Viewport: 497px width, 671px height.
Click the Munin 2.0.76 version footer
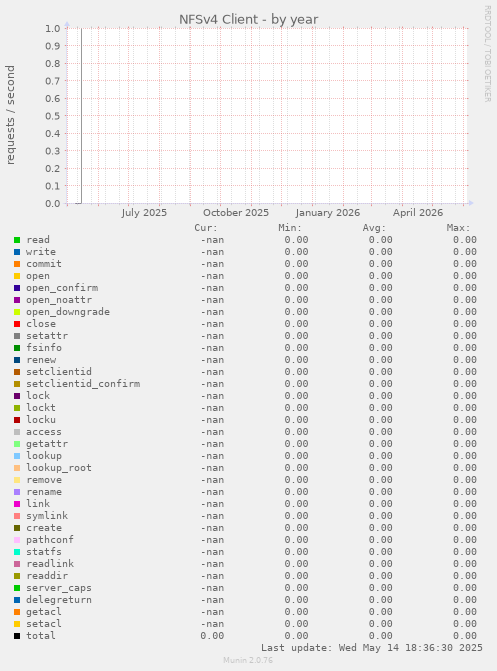pos(248,660)
